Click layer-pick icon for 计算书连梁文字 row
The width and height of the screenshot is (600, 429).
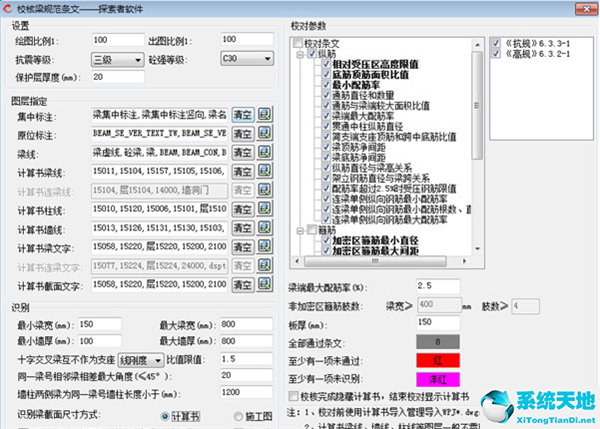264,266
